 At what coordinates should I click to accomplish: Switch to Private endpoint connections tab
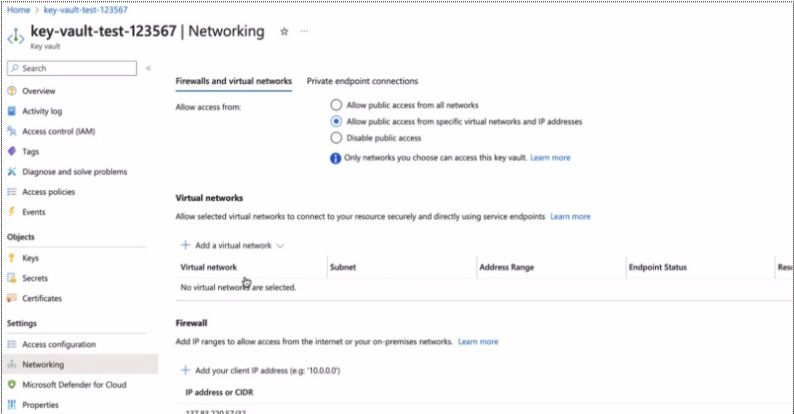point(362,81)
